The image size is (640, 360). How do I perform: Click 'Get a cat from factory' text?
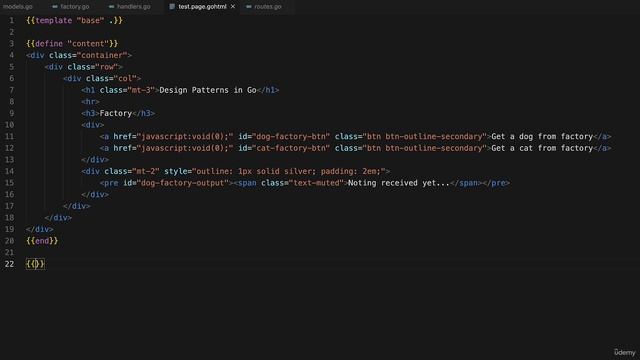coord(542,148)
